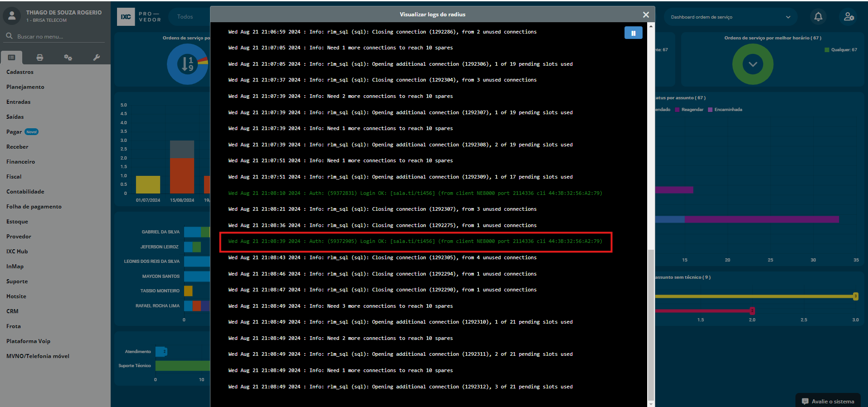Close the Visualizar logs do radius dialog
The width and height of the screenshot is (868, 407).
(x=646, y=15)
